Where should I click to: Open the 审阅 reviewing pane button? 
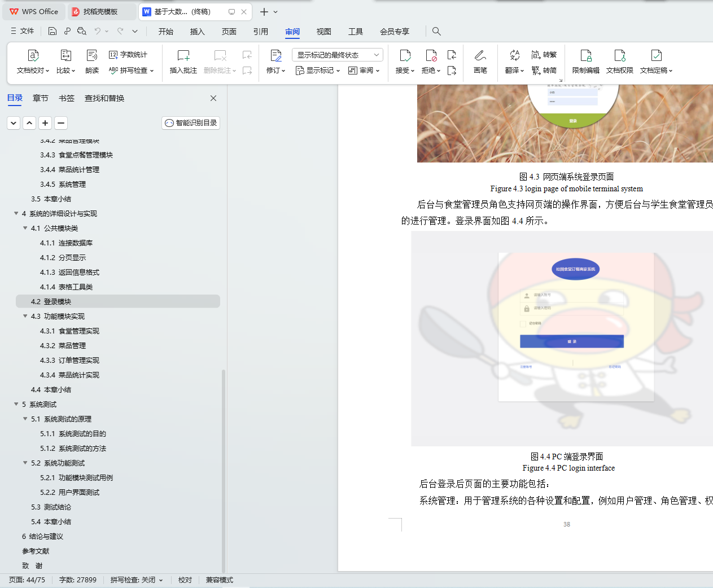click(x=364, y=71)
